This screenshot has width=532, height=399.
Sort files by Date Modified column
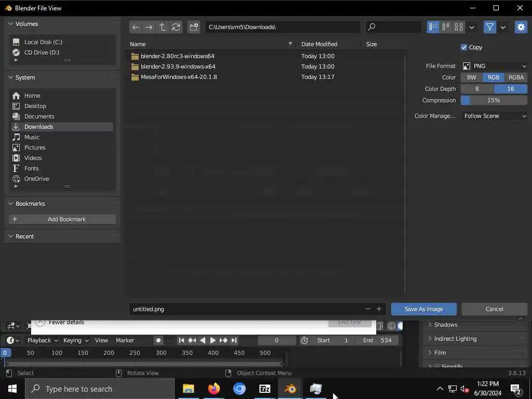320,44
